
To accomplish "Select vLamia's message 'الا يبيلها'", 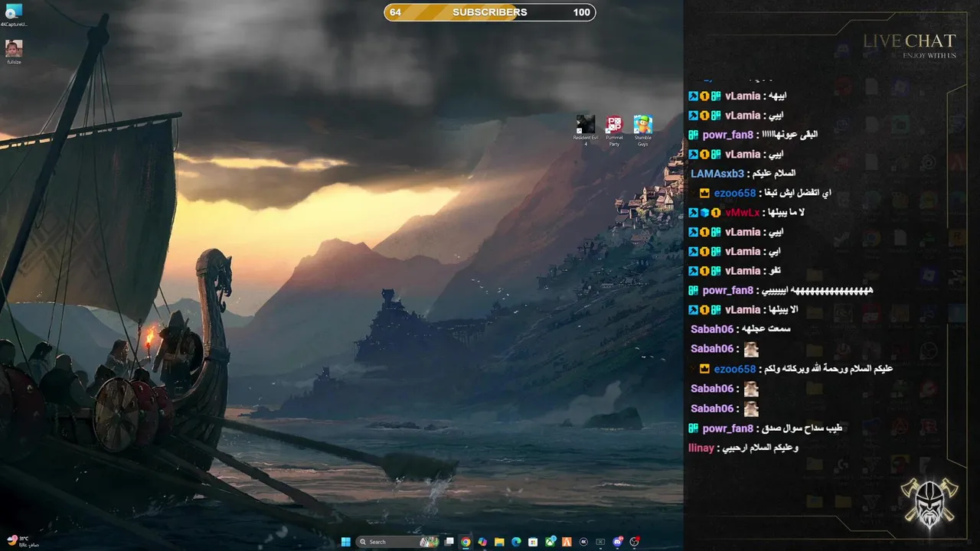I will click(x=743, y=310).
